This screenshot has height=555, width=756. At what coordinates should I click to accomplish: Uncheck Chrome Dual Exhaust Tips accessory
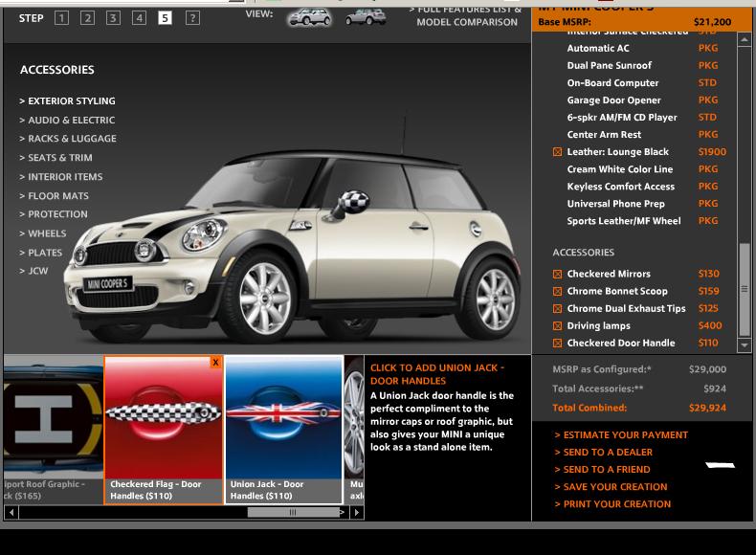click(x=557, y=309)
